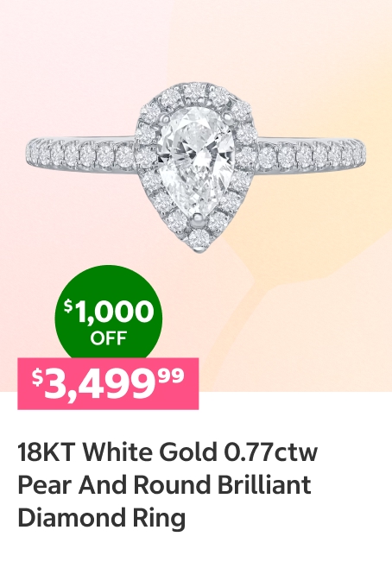Click the dollar sign on the pink price tag

click(x=37, y=377)
